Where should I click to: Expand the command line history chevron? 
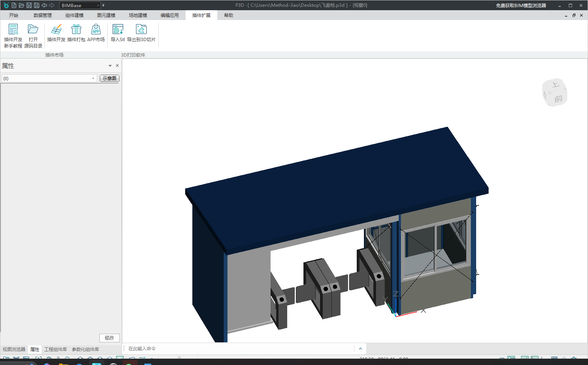[x=360, y=349]
